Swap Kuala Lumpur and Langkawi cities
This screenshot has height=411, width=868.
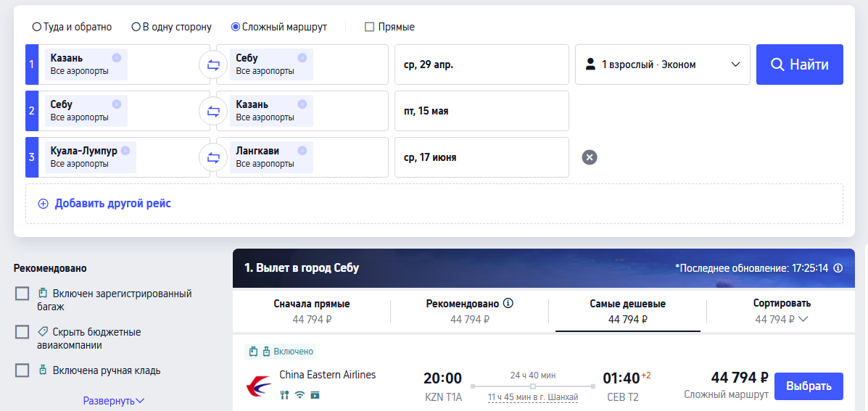click(213, 158)
